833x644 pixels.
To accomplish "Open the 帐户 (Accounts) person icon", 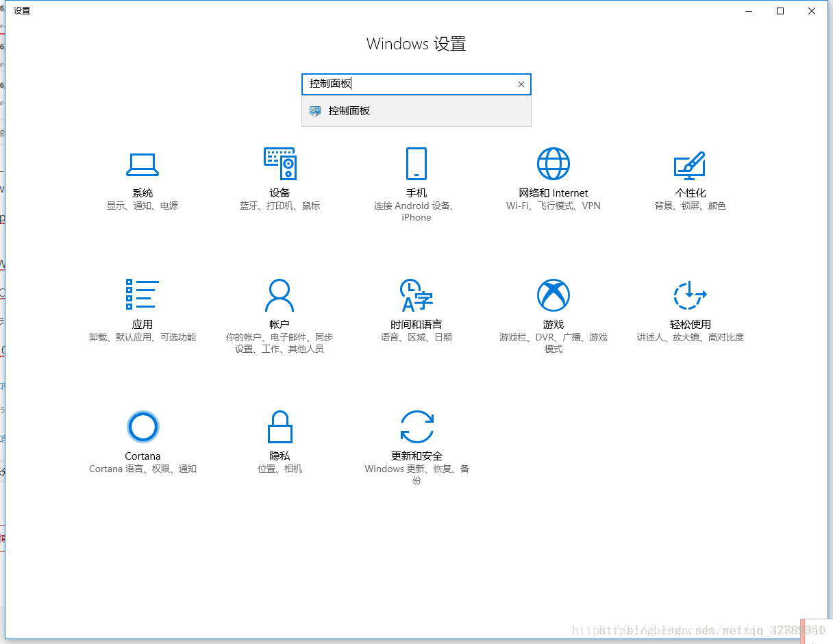I will click(279, 295).
